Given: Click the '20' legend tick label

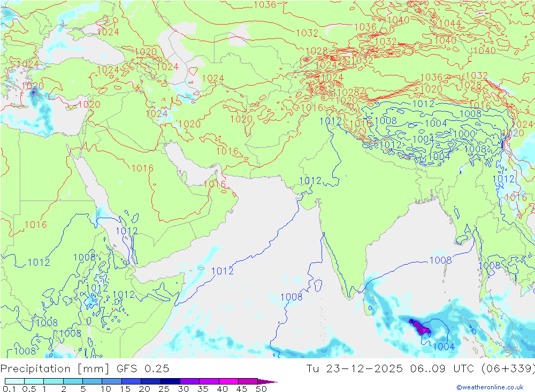Looking at the screenshot, I should 144,389.
